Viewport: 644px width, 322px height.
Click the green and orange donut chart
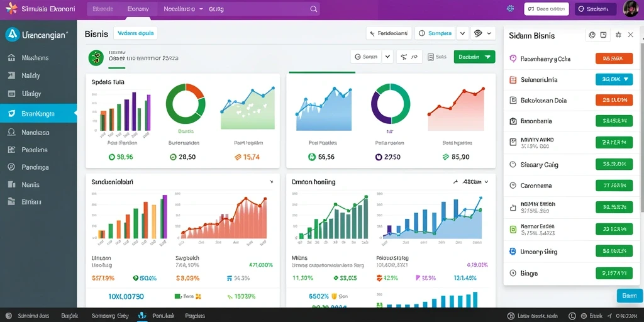click(186, 104)
